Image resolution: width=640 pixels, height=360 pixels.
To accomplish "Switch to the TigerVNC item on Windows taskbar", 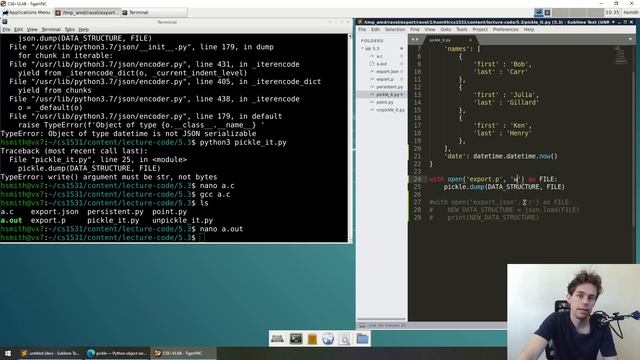I will coord(183,353).
